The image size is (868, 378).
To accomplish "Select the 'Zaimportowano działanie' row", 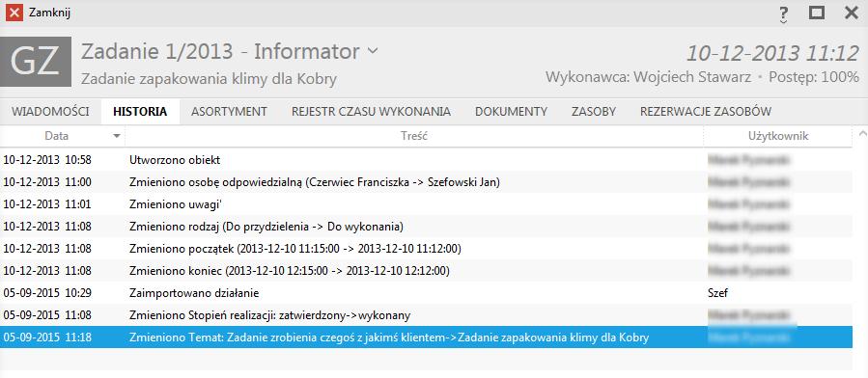I will pyautogui.click(x=426, y=293).
